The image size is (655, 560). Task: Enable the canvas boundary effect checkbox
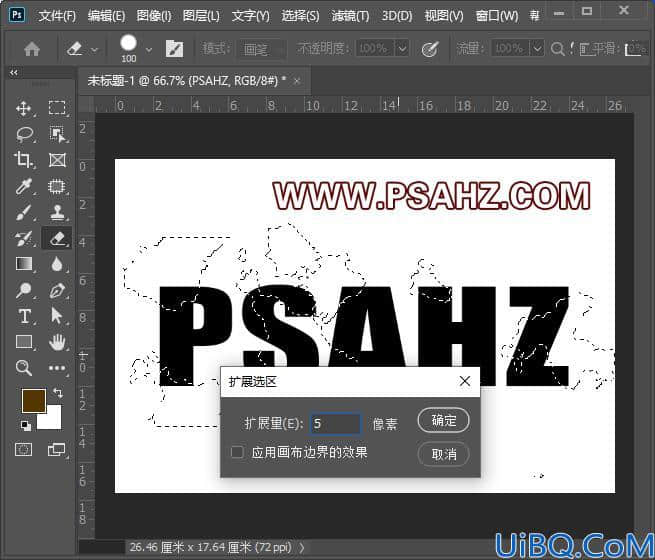click(237, 452)
